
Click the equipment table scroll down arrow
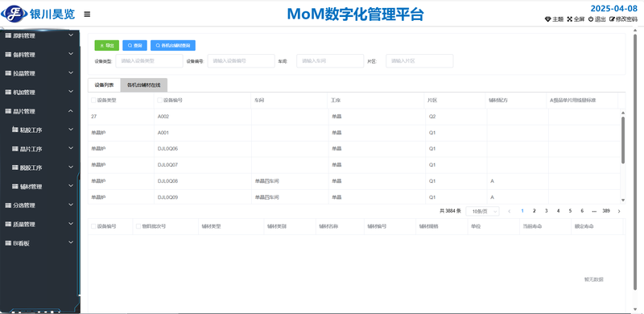[623, 200]
